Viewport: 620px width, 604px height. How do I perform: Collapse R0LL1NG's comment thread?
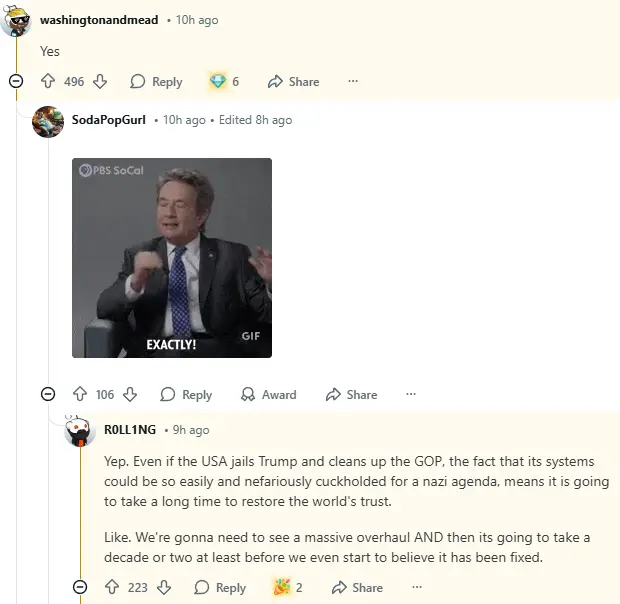(x=80, y=587)
